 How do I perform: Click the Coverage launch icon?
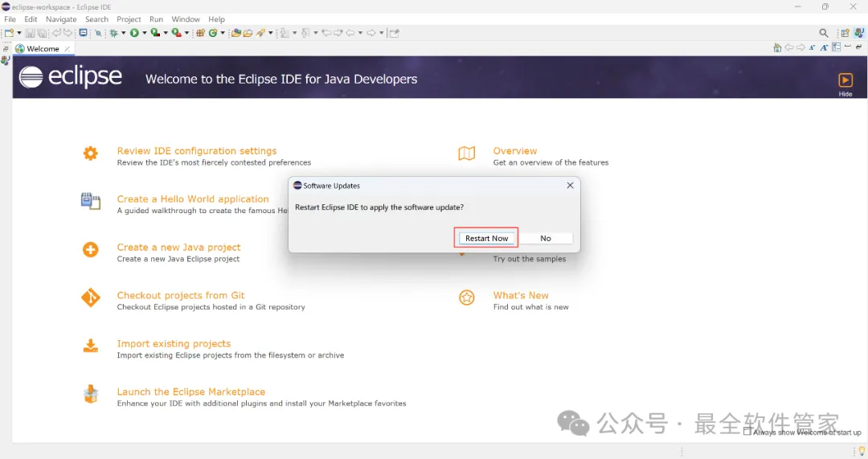click(x=156, y=33)
